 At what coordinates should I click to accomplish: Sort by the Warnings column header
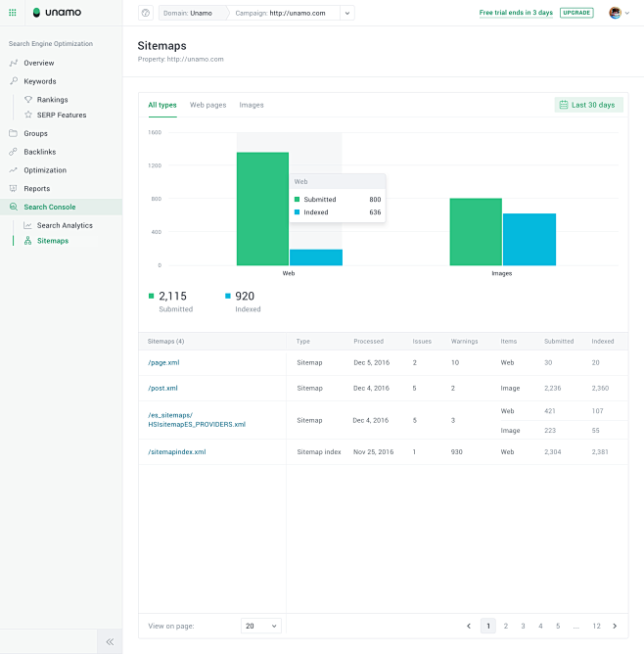[464, 341]
